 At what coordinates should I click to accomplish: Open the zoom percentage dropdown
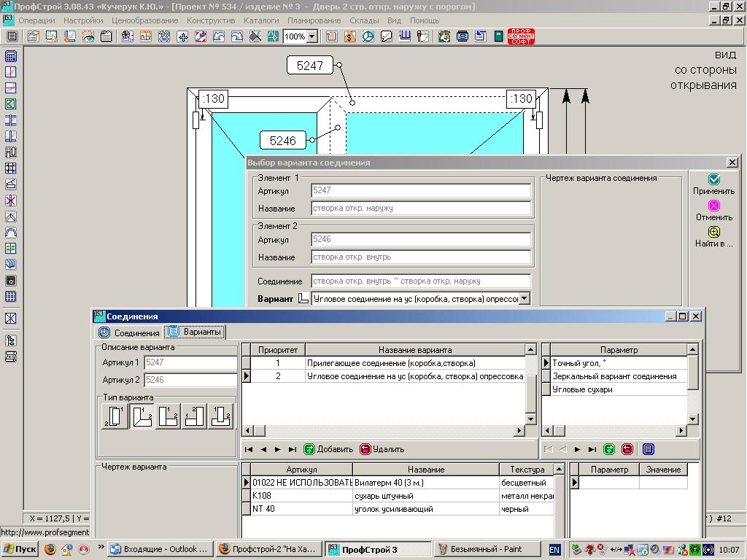(312, 36)
